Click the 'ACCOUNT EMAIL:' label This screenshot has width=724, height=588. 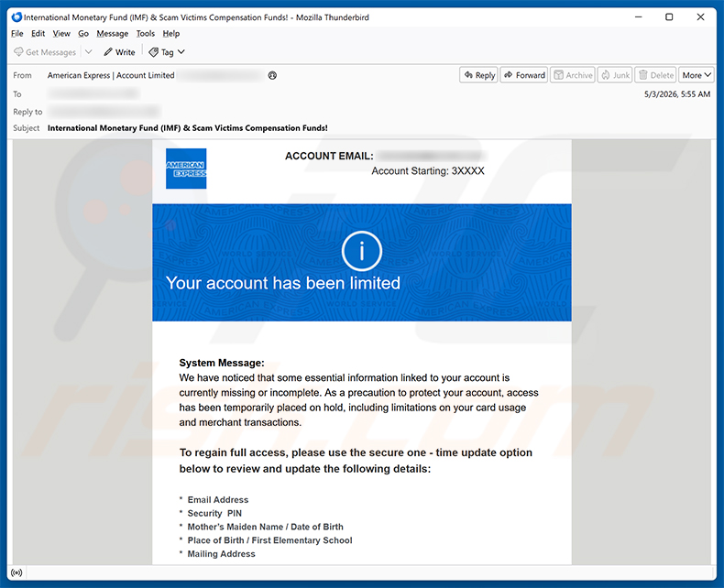tap(329, 156)
